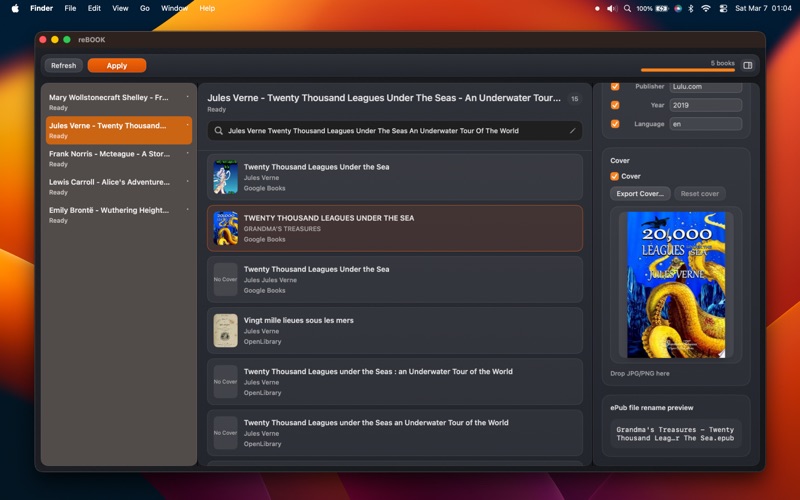The width and height of the screenshot is (800, 500).
Task: Click the blue octopus thumbnail in second result
Action: point(226,228)
